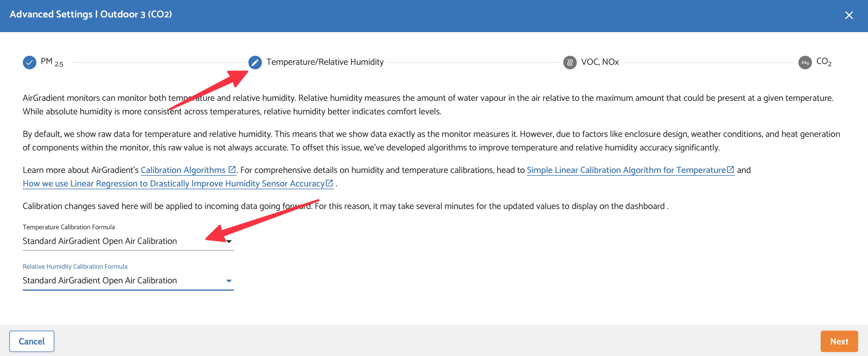
Task: Close the Advanced Settings dialog with X
Action: [x=849, y=15]
